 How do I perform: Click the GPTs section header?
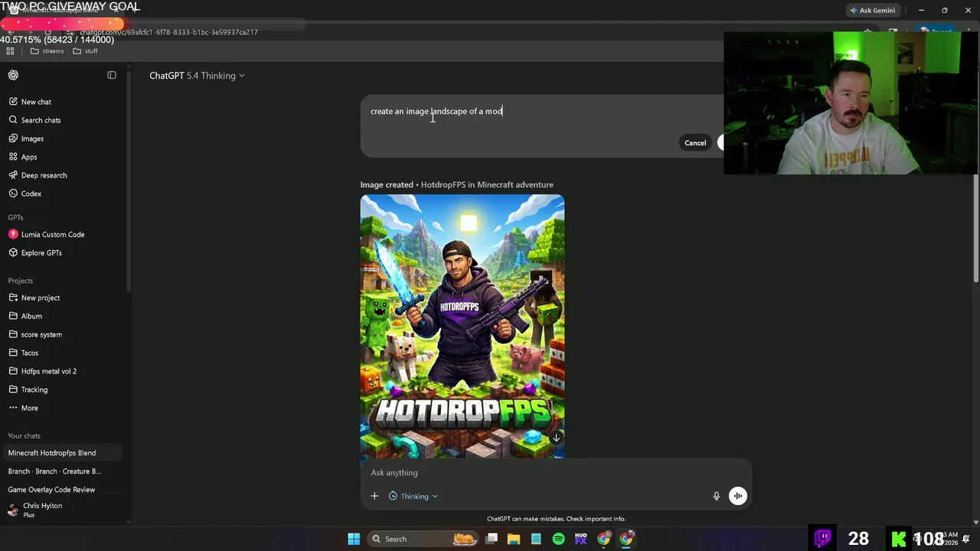point(15,217)
